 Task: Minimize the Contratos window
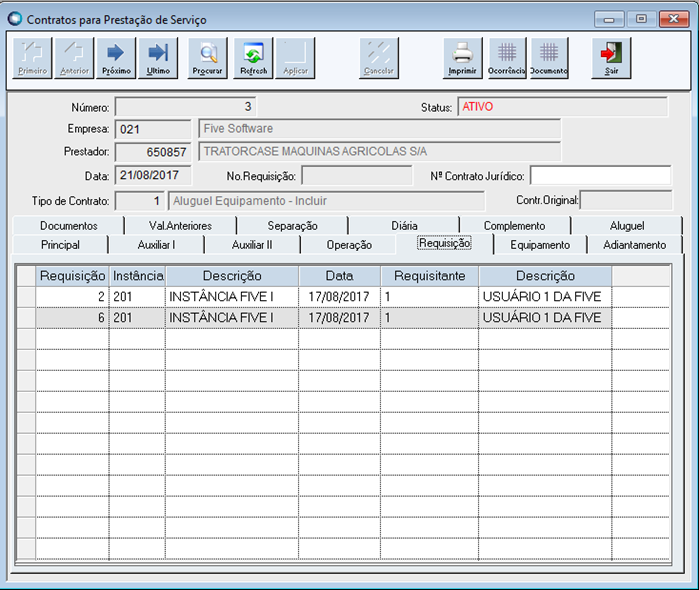pos(609,19)
